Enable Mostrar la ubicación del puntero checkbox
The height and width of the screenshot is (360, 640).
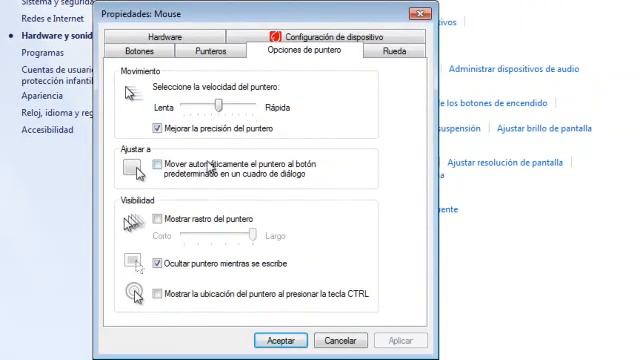(157, 293)
